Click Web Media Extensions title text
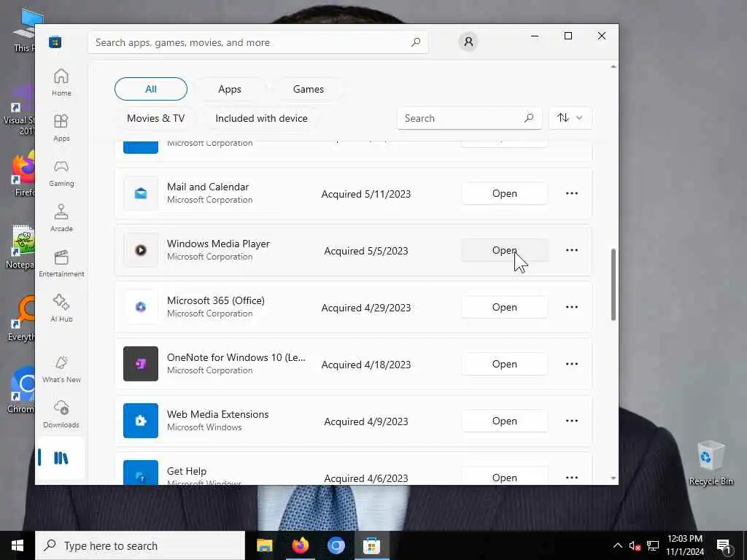 pyautogui.click(x=217, y=414)
